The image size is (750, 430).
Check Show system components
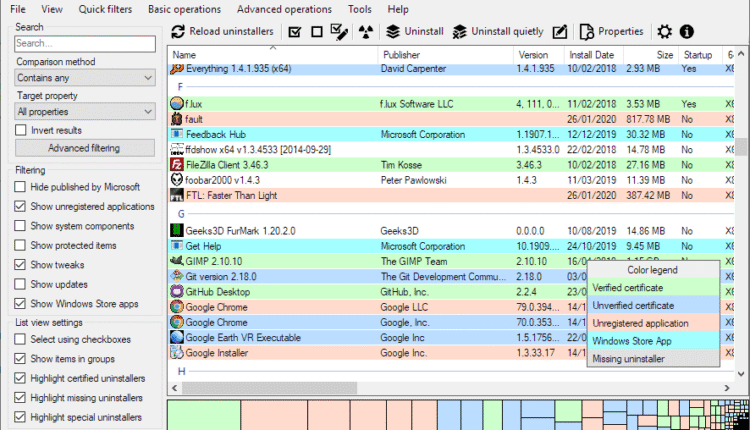[x=20, y=226]
